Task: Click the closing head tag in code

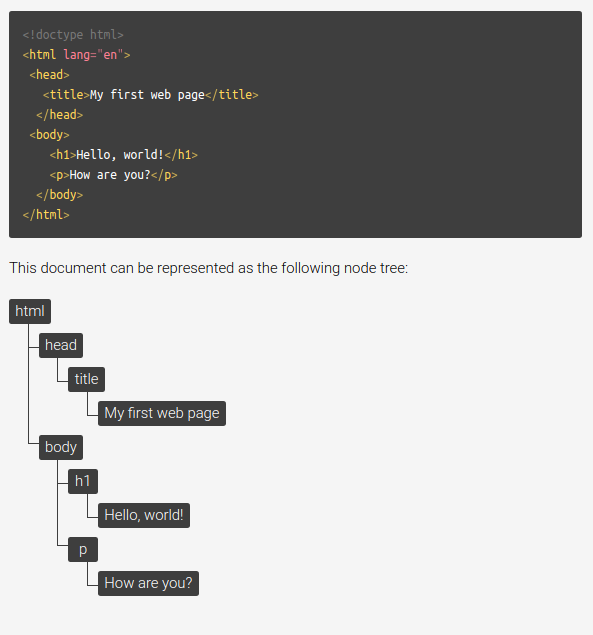Action: point(60,115)
